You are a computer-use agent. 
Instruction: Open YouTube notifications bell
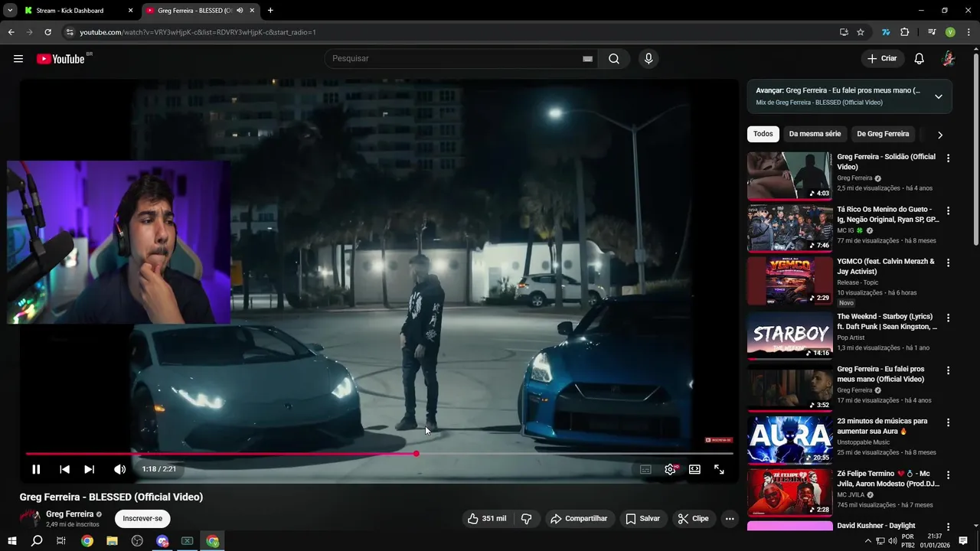tap(920, 59)
